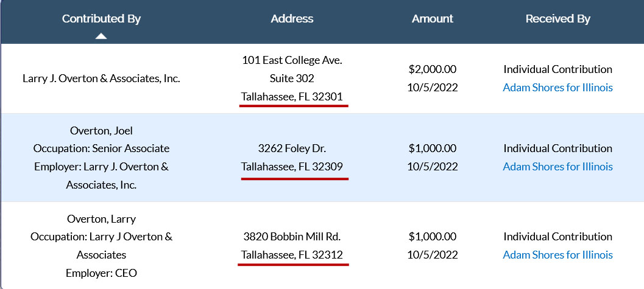Click the 101 East College Ave. address line
This screenshot has height=289, width=644.
tap(292, 61)
